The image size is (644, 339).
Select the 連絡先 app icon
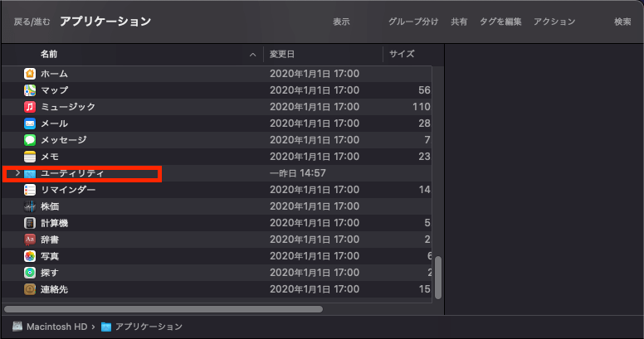(x=30, y=289)
